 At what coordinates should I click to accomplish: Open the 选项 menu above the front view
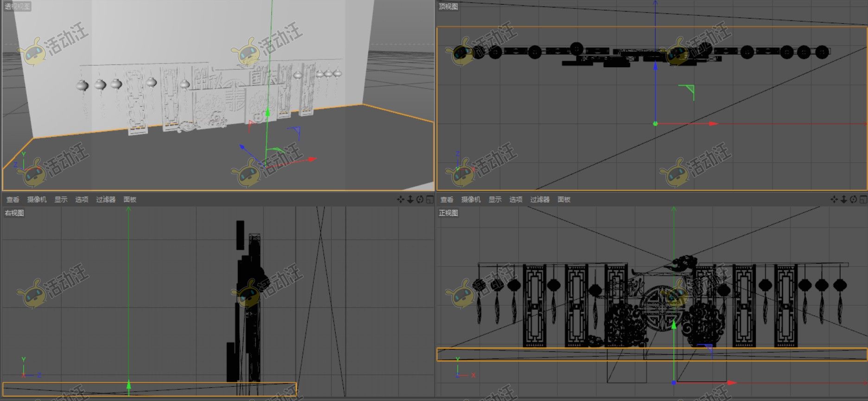(x=516, y=199)
